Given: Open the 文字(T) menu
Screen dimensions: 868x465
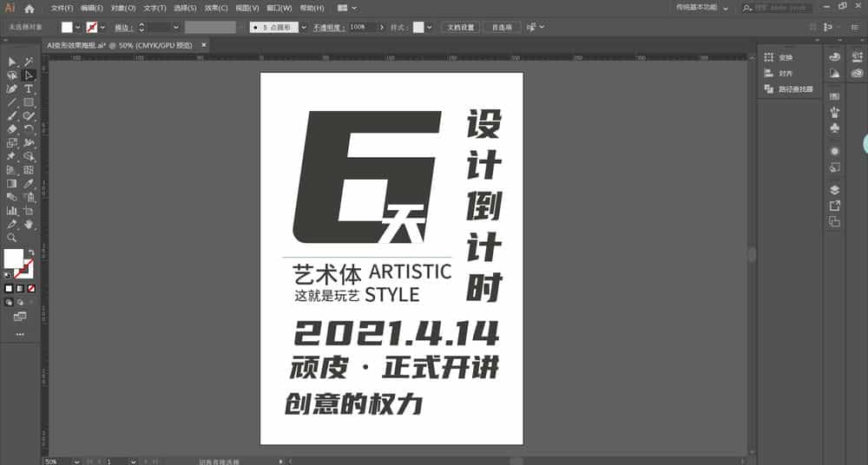Looking at the screenshot, I should coord(155,9).
